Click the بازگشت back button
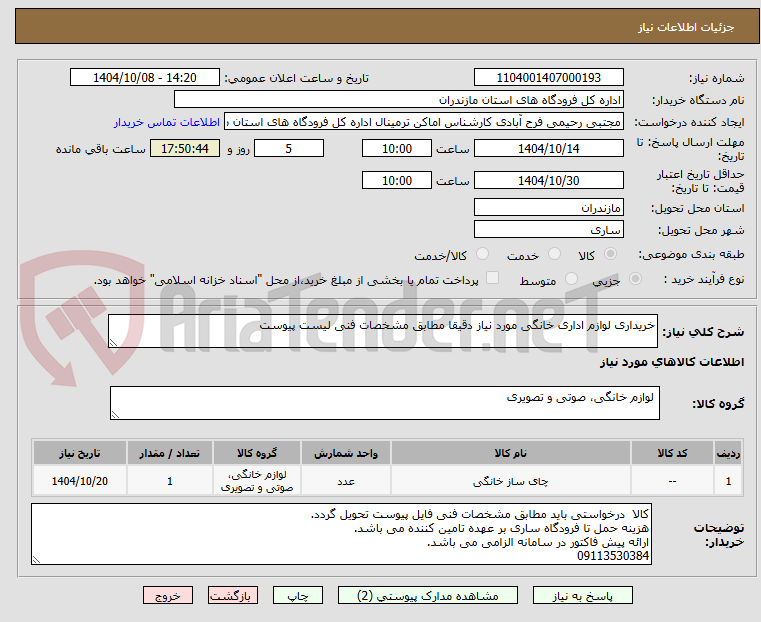Screen dimensions: 761x622 point(233,595)
